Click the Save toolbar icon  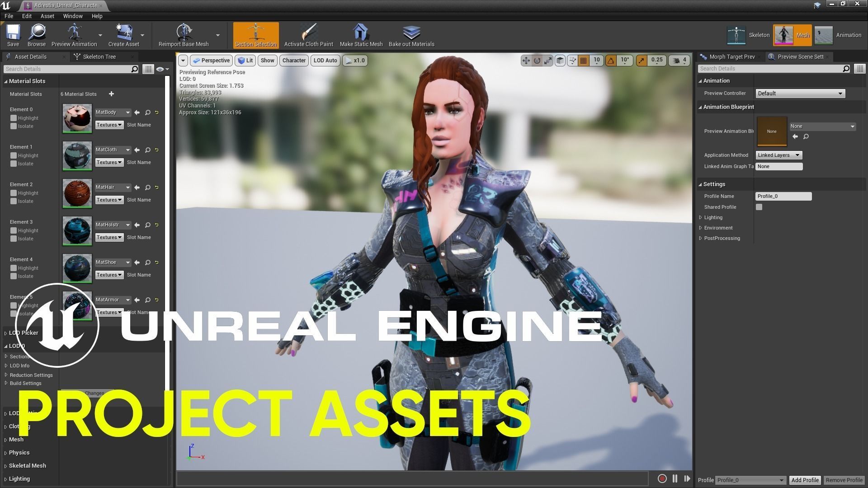coord(13,35)
